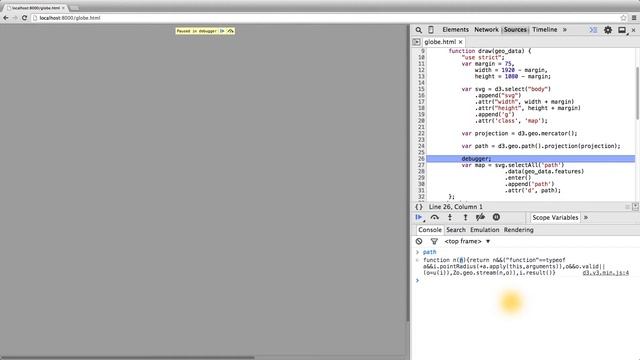Screen dimensions: 640x360
Task: Open the Scope Variables sidebar pane
Action: [555, 218]
